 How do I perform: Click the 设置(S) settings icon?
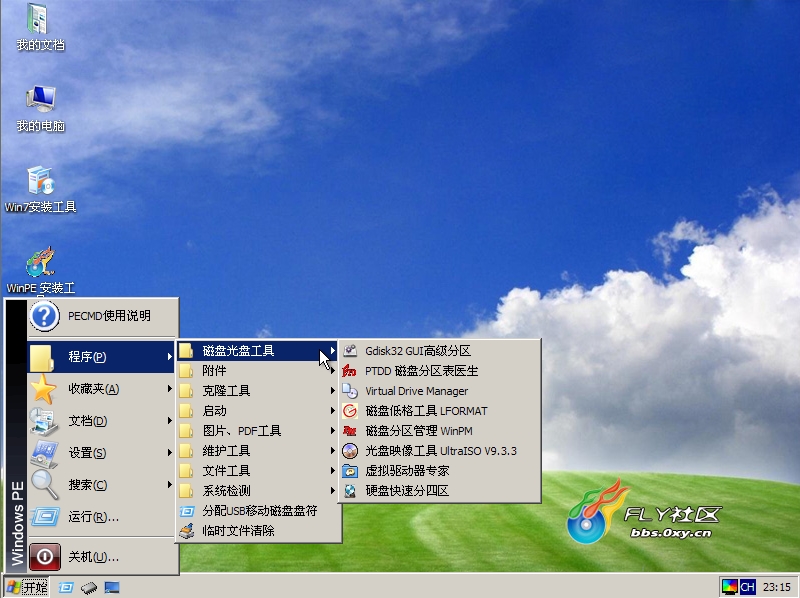(44, 454)
